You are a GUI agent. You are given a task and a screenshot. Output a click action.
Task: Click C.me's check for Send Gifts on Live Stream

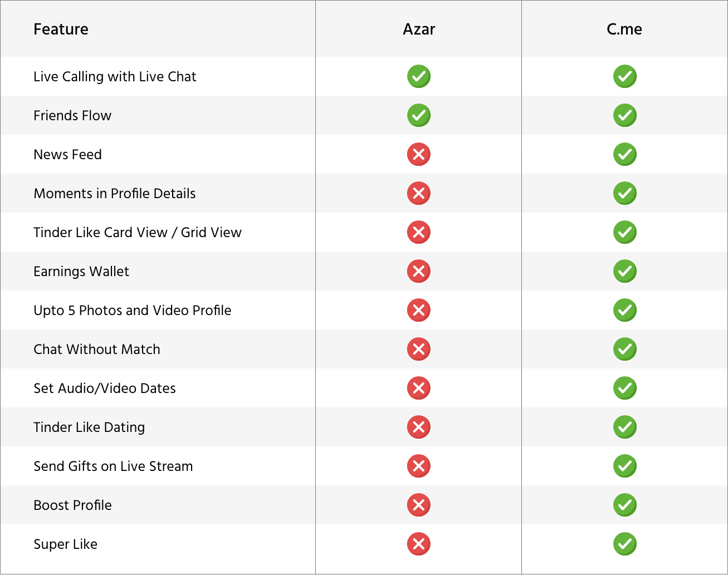pos(625,466)
